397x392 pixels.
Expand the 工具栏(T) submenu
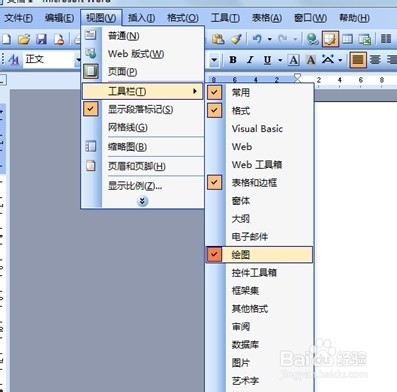(x=143, y=91)
